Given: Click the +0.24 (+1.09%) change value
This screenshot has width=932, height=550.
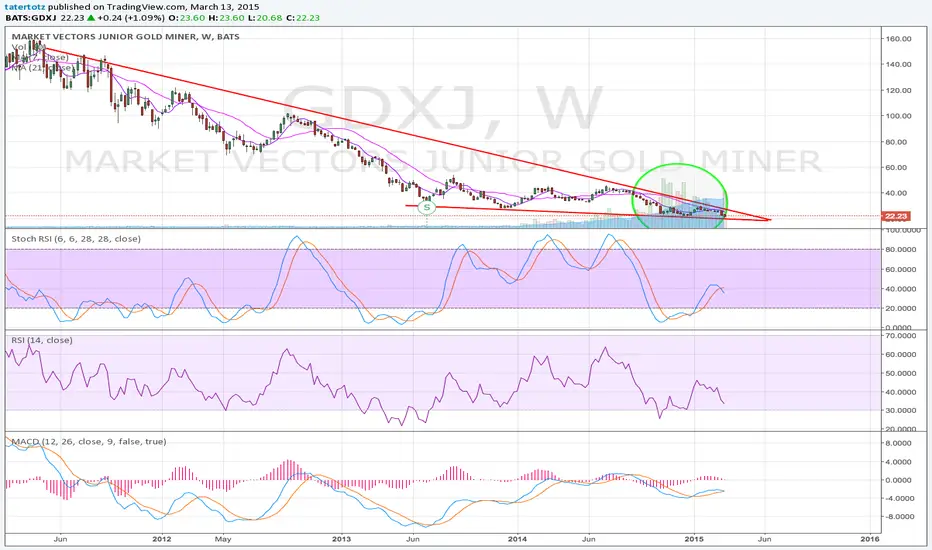Looking at the screenshot, I should point(131,18).
